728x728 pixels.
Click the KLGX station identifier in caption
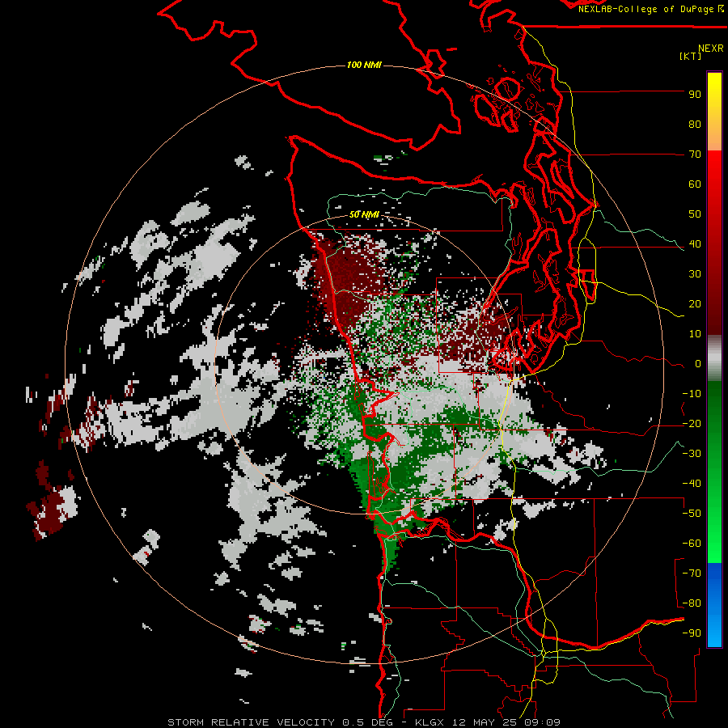tap(431, 722)
